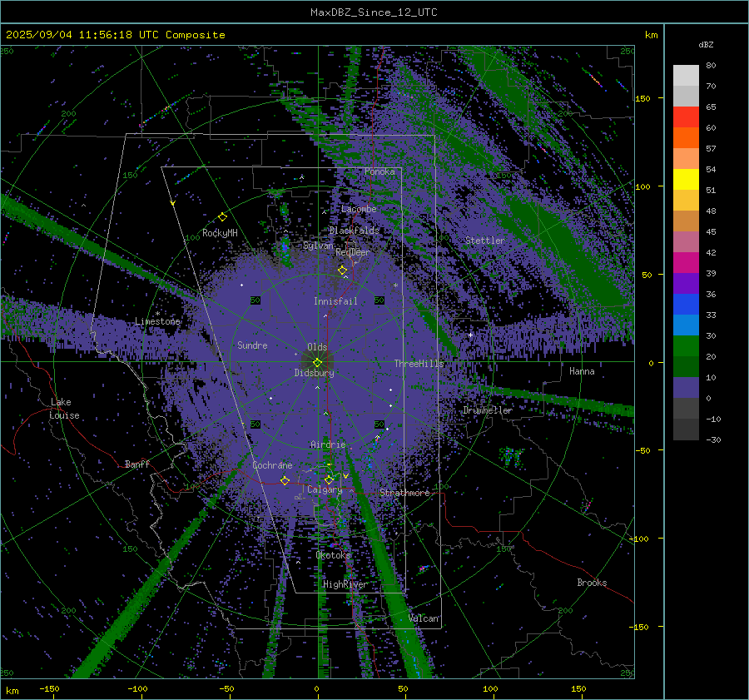Click the MaxDBZ_Since_12_UTC title

374,12
